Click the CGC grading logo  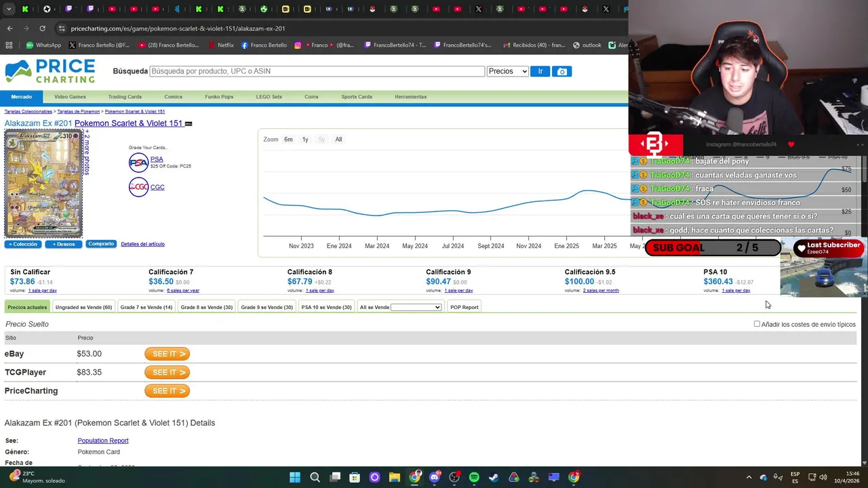138,187
